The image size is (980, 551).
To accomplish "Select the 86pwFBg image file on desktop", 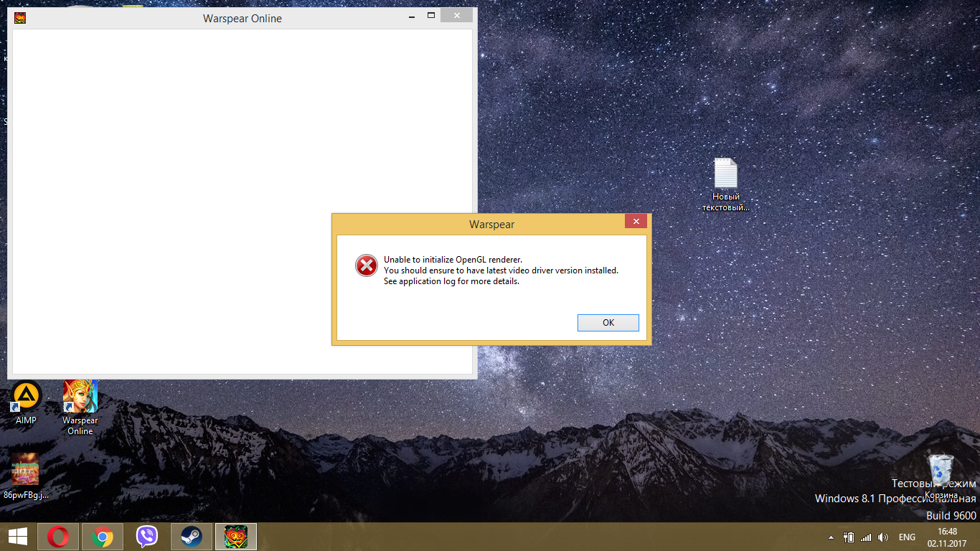I will pyautogui.click(x=26, y=475).
